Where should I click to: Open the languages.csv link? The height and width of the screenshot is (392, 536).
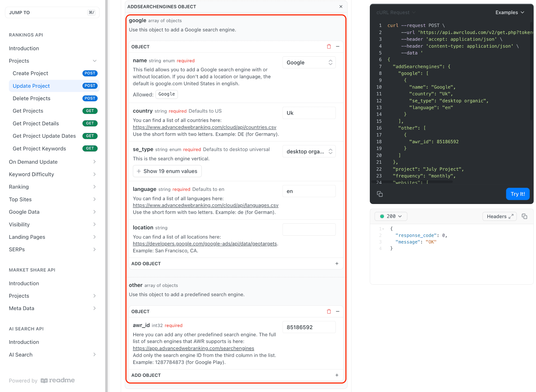coord(205,205)
